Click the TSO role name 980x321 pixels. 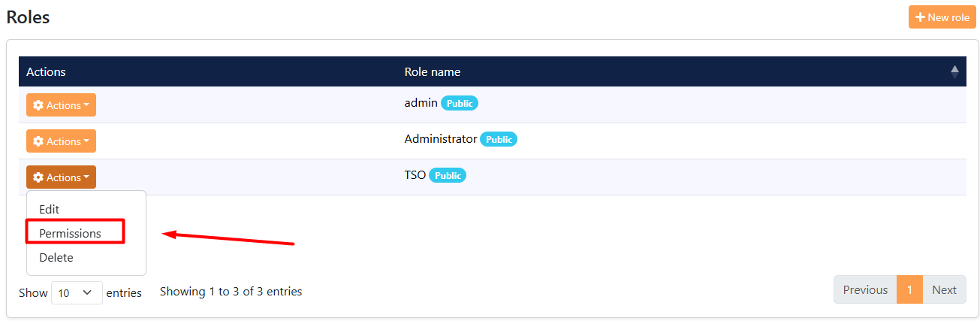[415, 175]
